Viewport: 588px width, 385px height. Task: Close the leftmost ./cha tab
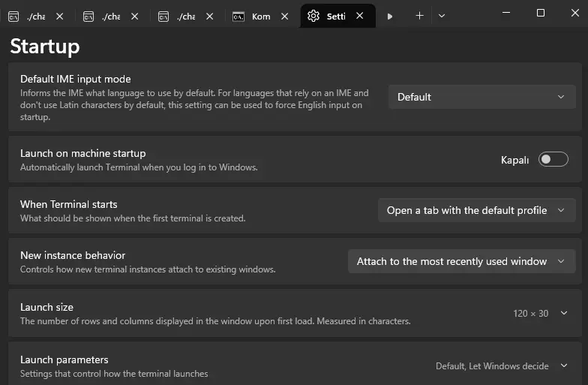[x=60, y=16]
